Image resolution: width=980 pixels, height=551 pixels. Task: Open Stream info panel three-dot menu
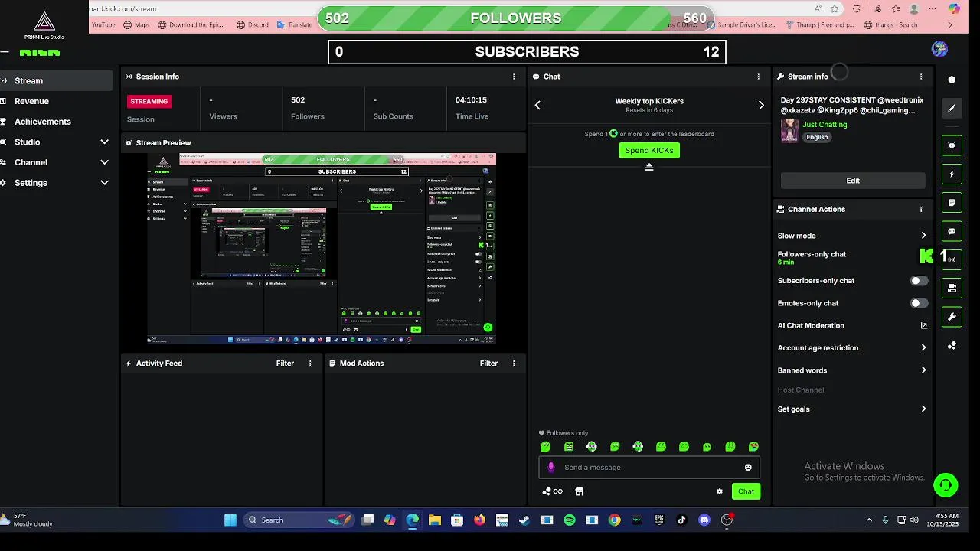921,77
